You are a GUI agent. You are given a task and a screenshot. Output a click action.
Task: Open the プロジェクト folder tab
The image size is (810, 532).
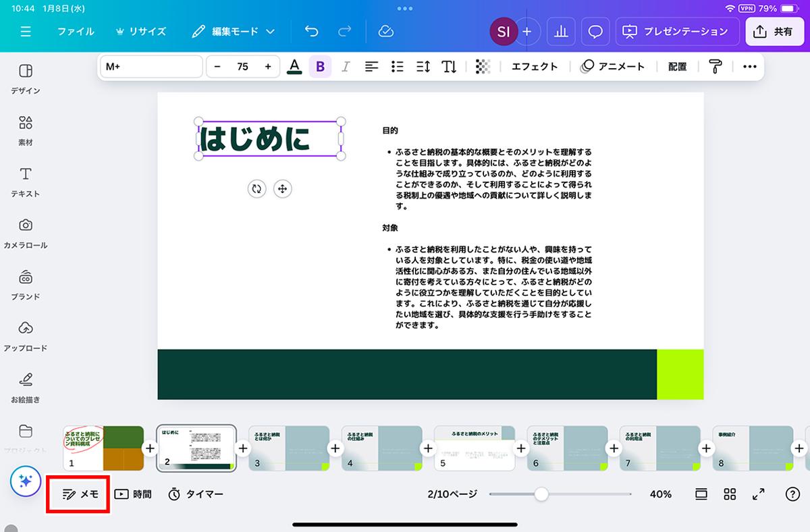26,438
